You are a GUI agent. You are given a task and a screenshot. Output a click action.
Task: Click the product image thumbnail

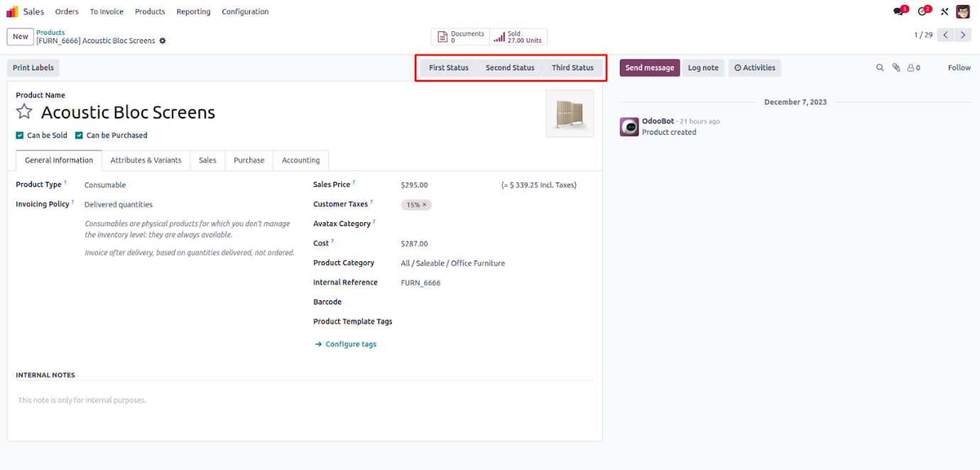pos(570,114)
